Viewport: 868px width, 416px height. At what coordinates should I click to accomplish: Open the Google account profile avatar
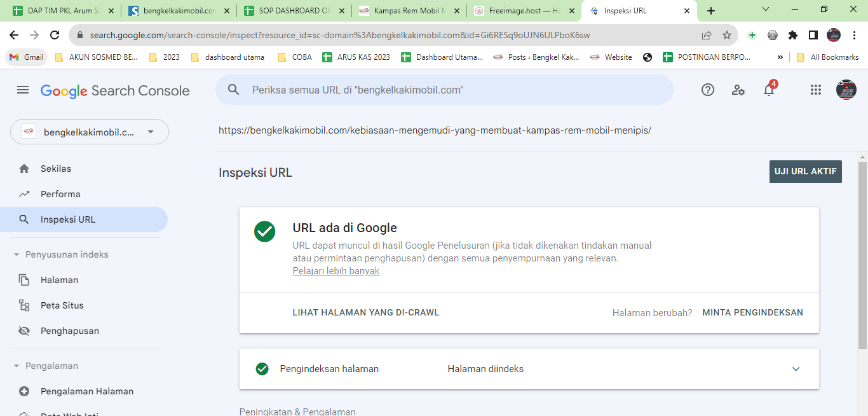point(846,90)
